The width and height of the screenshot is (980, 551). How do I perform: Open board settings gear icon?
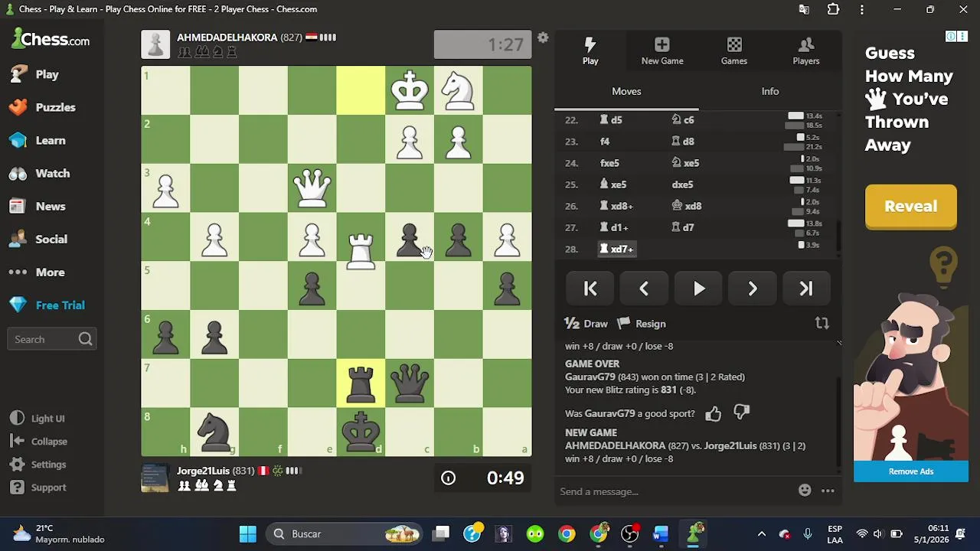pos(543,37)
